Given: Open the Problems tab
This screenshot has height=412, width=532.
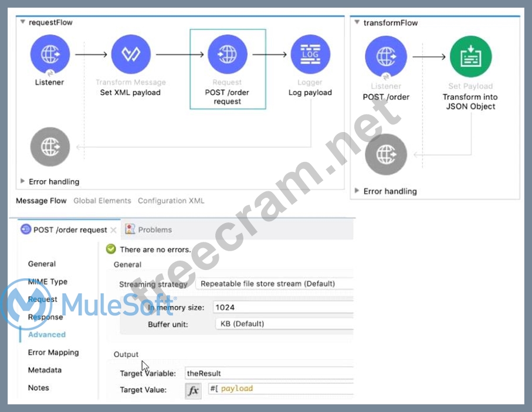Looking at the screenshot, I should pos(154,229).
